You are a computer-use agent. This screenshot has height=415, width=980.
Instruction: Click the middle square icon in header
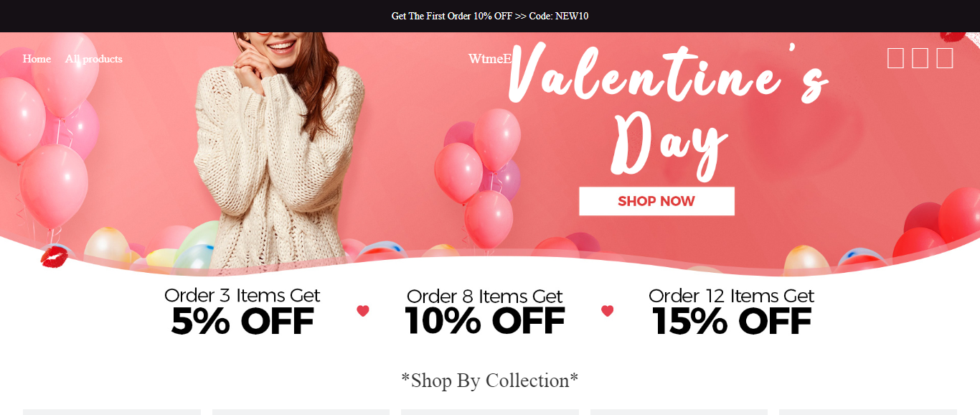[920, 58]
